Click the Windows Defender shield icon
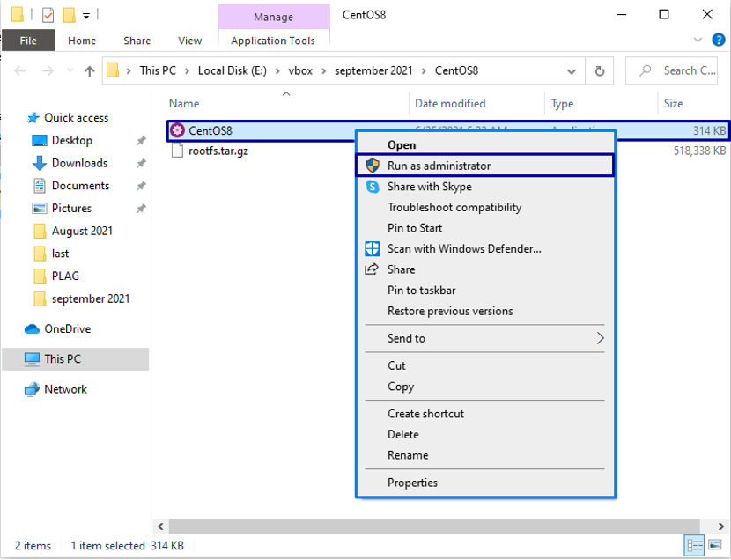Screen dimensions: 731x560 (x=372, y=249)
